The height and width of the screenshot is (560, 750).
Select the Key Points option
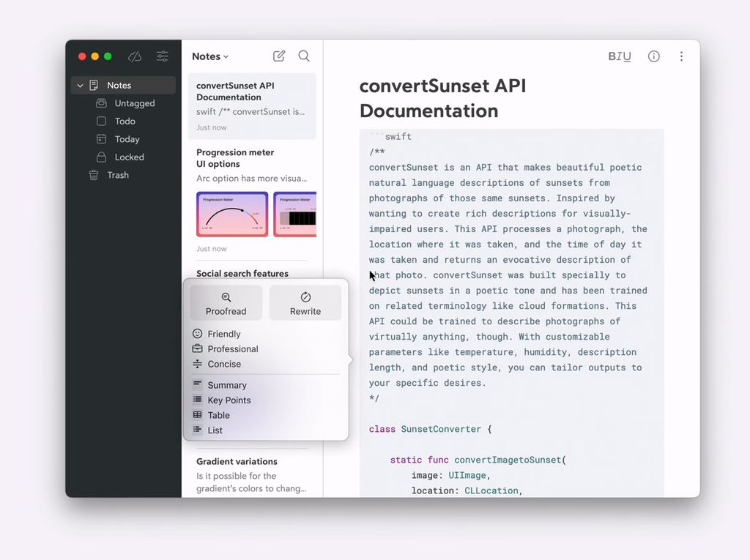tap(229, 400)
